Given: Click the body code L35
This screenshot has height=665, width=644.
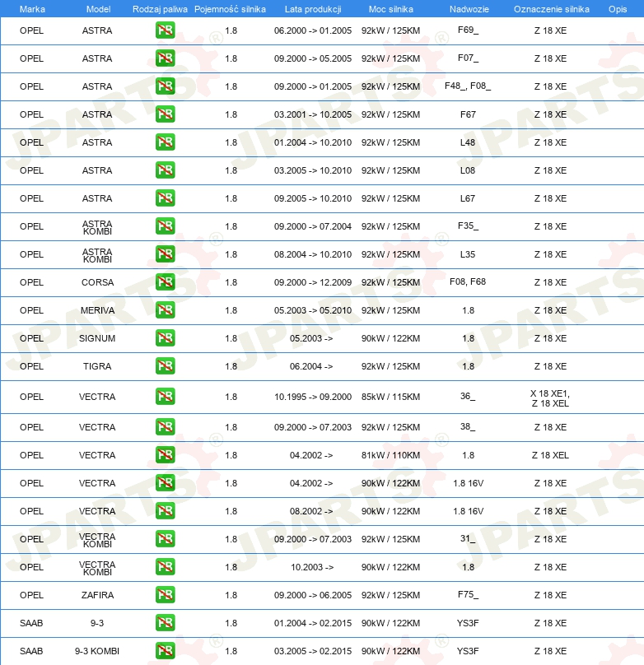Looking at the screenshot, I should point(468,254).
